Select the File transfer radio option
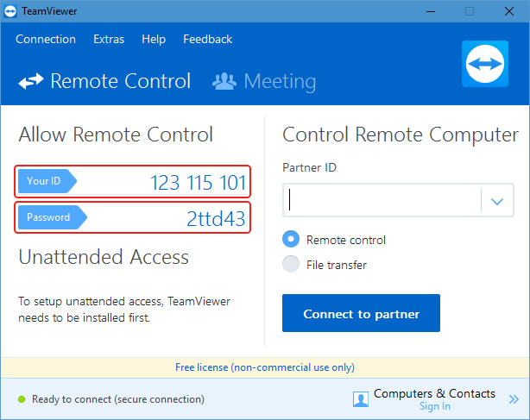This screenshot has height=420, width=530. [x=291, y=264]
